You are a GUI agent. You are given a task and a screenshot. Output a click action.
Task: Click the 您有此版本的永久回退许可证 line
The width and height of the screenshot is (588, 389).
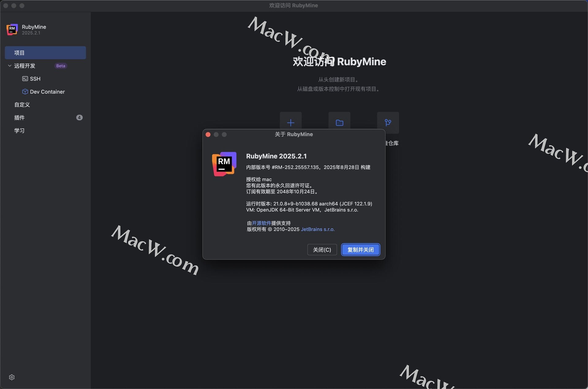pyautogui.click(x=280, y=185)
